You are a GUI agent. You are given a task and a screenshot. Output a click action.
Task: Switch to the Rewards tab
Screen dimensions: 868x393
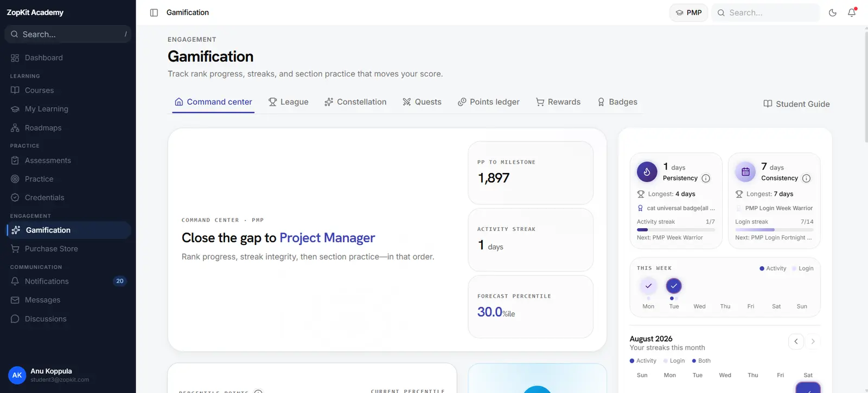[x=558, y=102]
